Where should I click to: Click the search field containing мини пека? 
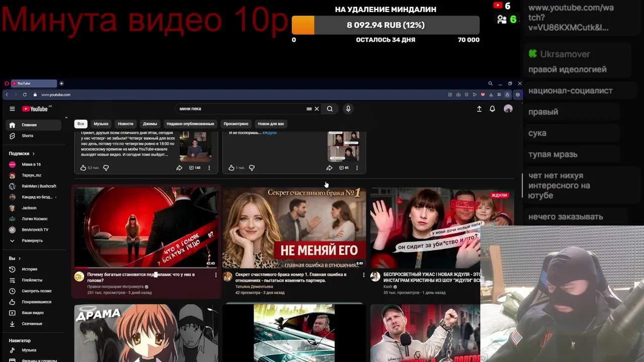[x=242, y=109]
